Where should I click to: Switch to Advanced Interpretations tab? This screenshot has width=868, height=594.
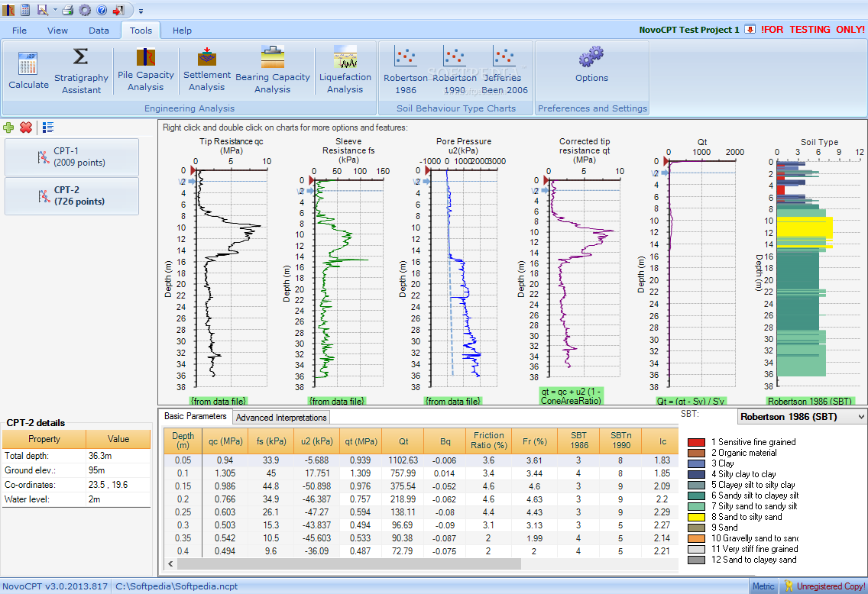[x=281, y=417]
